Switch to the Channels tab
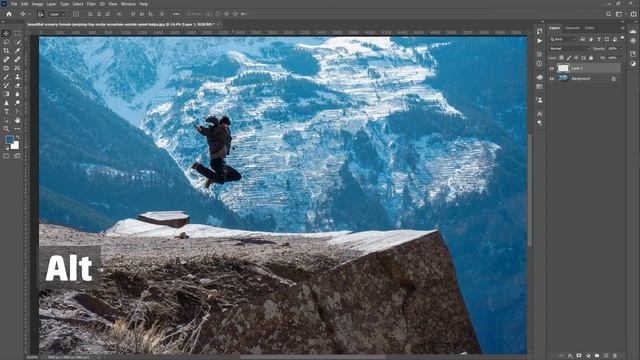 [572, 28]
